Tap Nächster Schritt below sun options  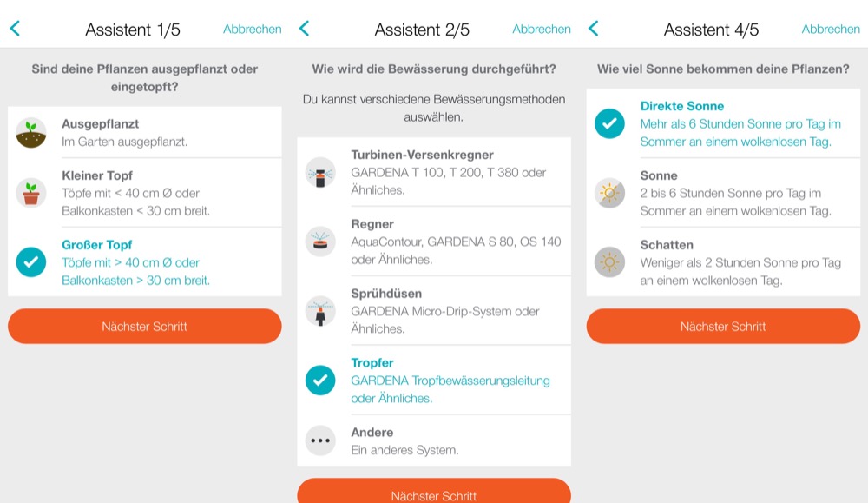(723, 327)
